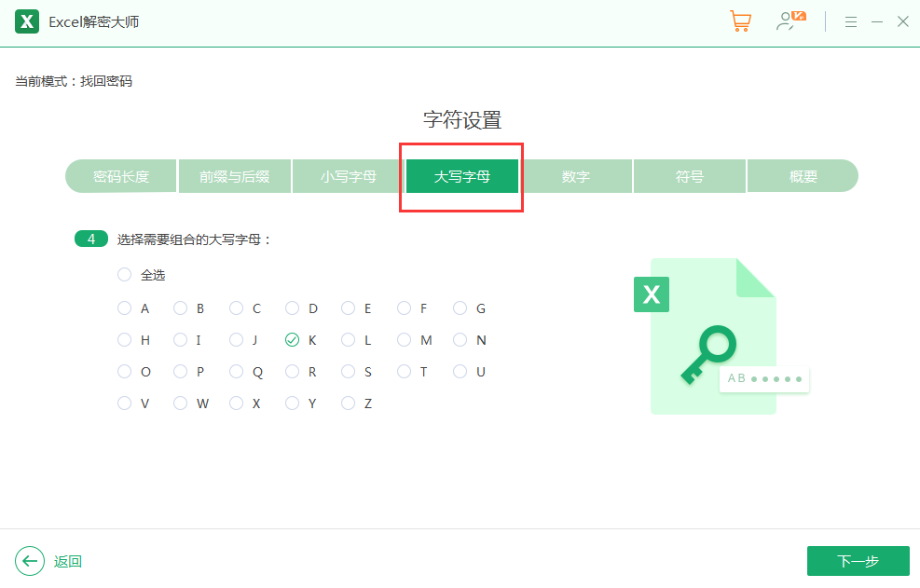Check uppercase letter Q
The width and height of the screenshot is (920, 588).
click(237, 372)
